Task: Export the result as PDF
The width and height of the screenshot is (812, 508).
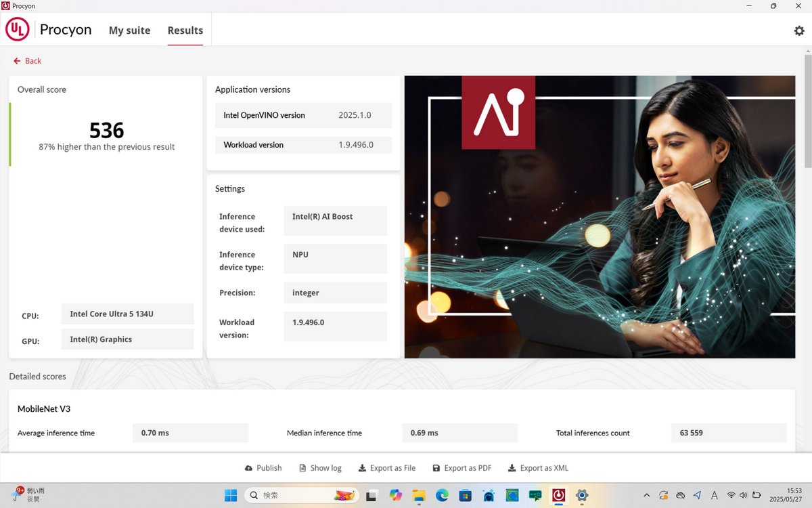Action: tap(462, 468)
